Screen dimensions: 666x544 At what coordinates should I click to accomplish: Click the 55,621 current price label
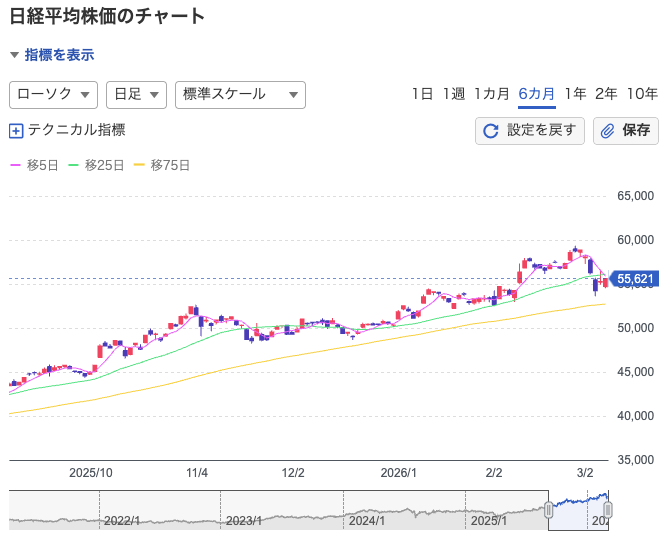(636, 279)
